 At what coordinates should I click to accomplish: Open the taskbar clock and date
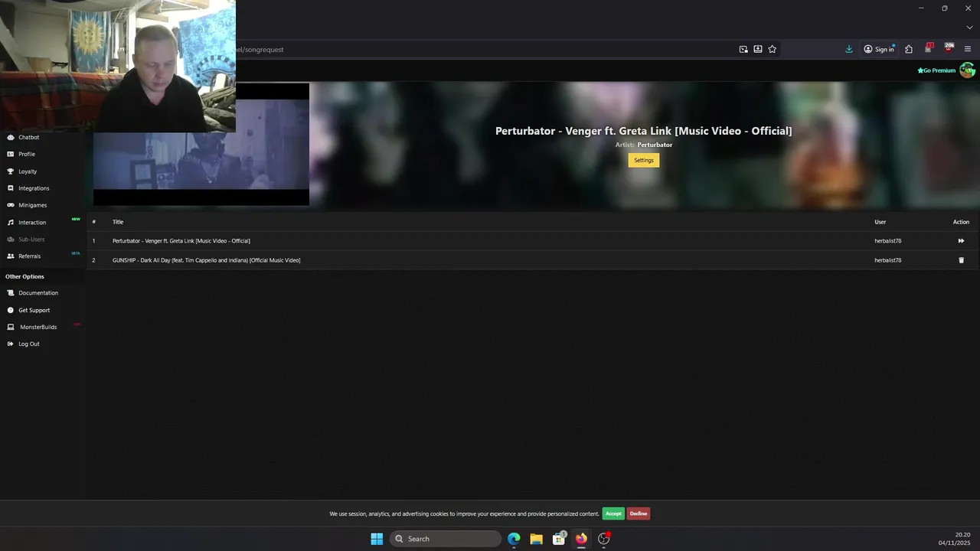[955, 539]
